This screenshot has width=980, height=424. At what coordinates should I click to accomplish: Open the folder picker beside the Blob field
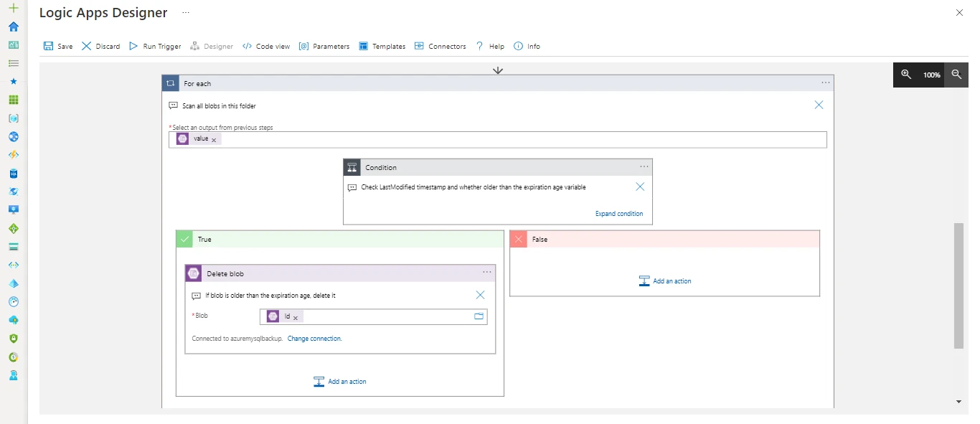pyautogui.click(x=479, y=316)
